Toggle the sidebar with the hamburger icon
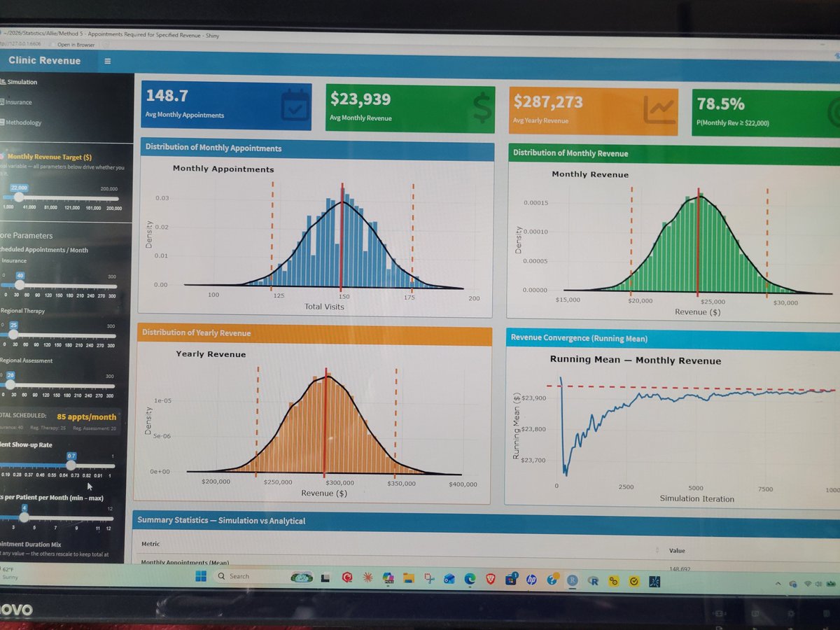The height and width of the screenshot is (630, 840). click(x=107, y=61)
